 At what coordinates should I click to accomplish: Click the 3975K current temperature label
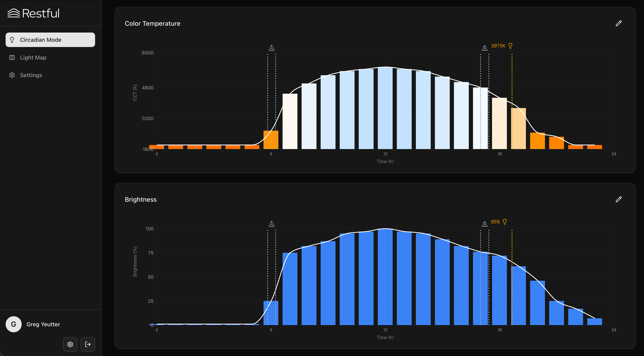click(498, 46)
